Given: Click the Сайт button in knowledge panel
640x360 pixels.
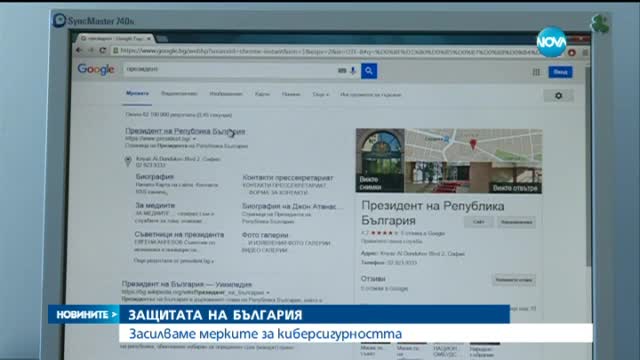Looking at the screenshot, I should 478,222.
